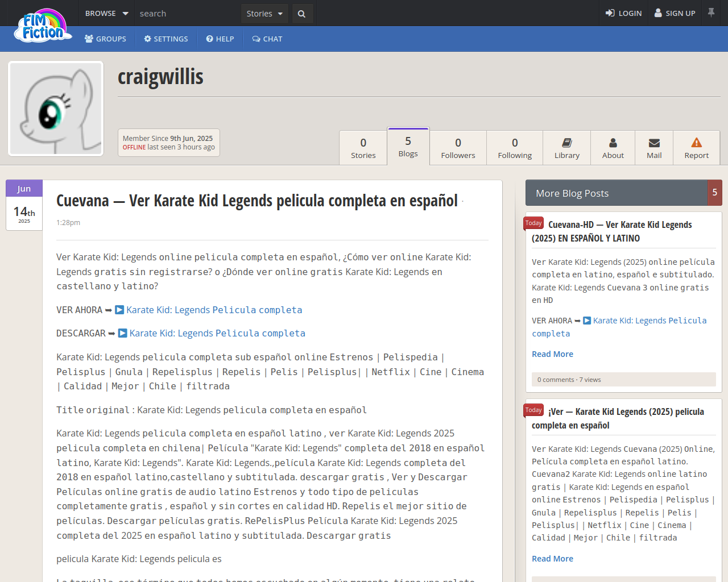Open the Mail tab
Image resolution: width=728 pixels, height=582 pixels.
(654, 148)
